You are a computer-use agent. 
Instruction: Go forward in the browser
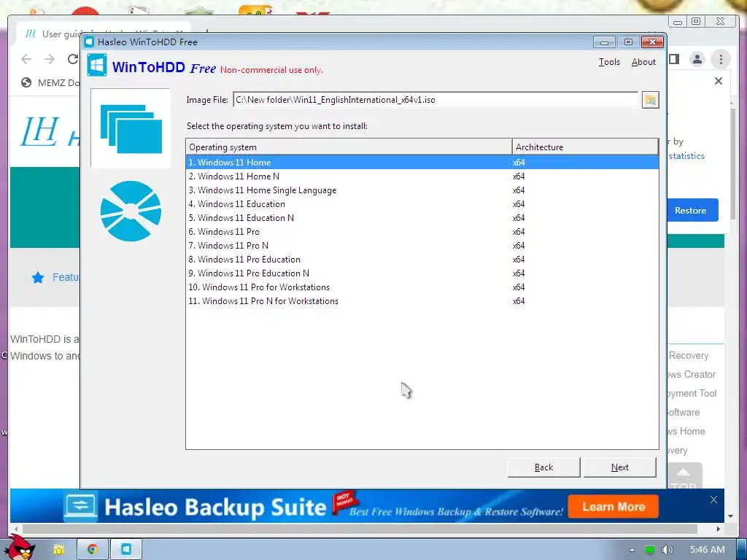pos(50,59)
